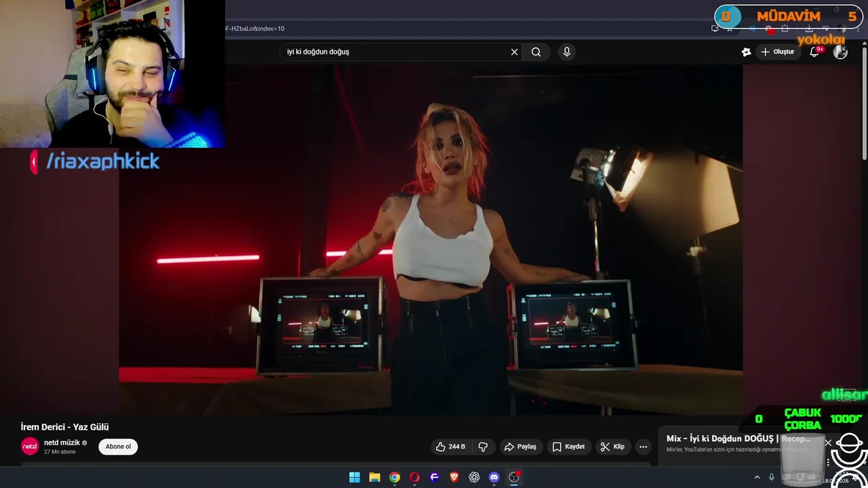Start voice search with microphone icon

pyautogui.click(x=567, y=52)
